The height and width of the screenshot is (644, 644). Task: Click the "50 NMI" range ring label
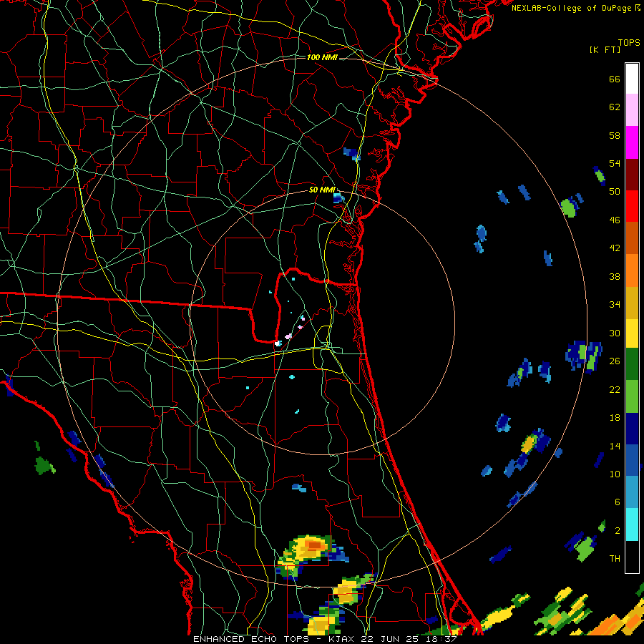[x=322, y=190]
